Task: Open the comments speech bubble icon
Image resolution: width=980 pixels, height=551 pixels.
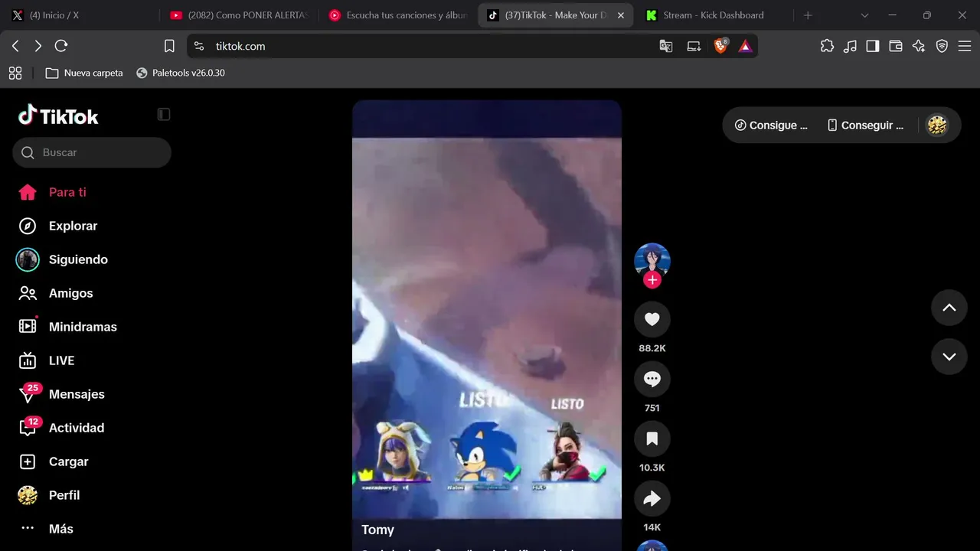Action: pos(652,379)
